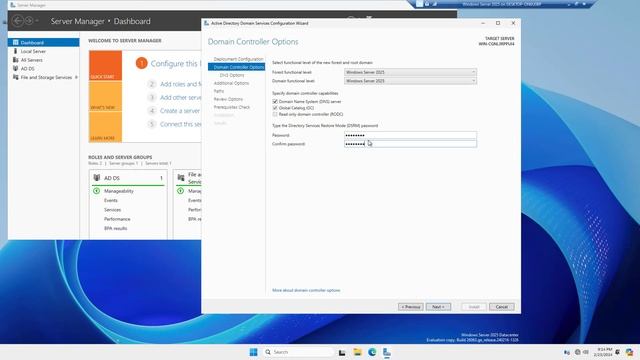Click the LEARN MORE tile
This screenshot has height=360, width=640.
coord(105,127)
